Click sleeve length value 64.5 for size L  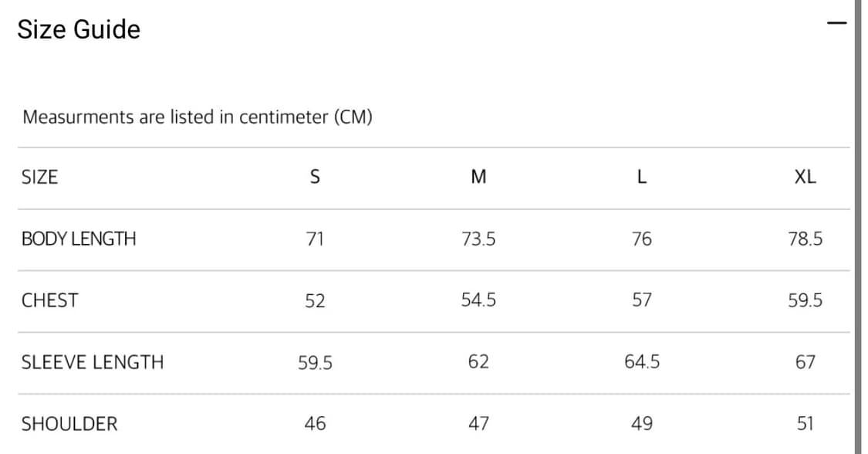point(641,362)
